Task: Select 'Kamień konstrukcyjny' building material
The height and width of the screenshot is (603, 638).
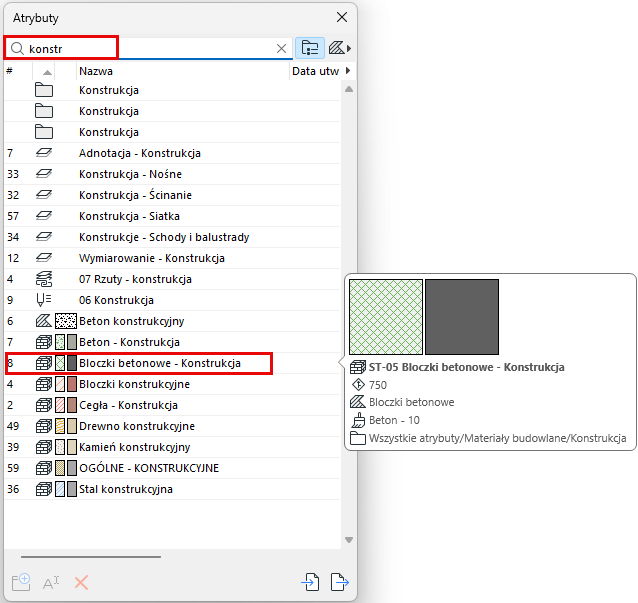Action: coord(172,447)
